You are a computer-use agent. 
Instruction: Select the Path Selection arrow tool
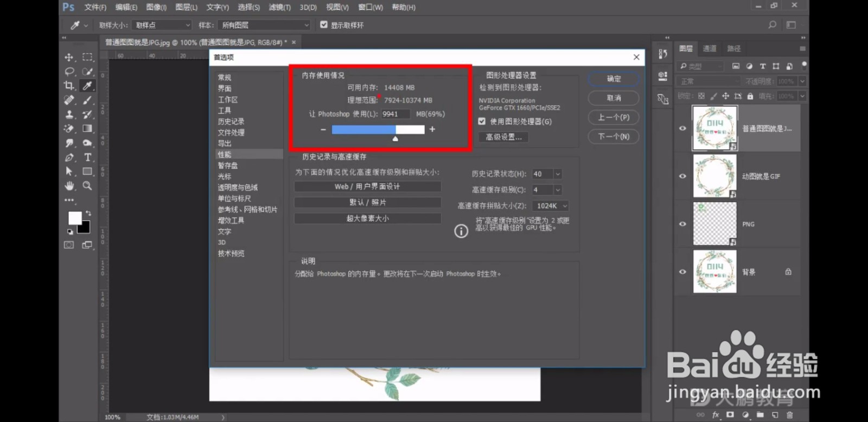[69, 171]
